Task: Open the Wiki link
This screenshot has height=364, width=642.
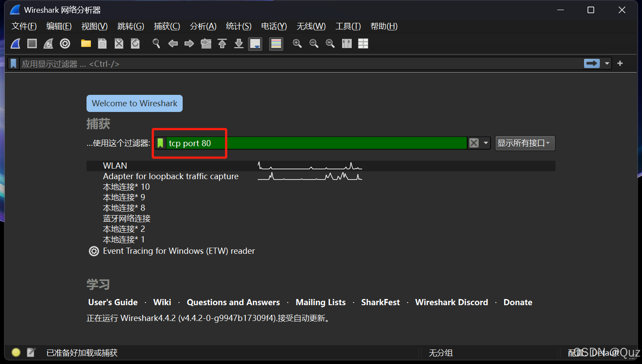Action: point(162,302)
